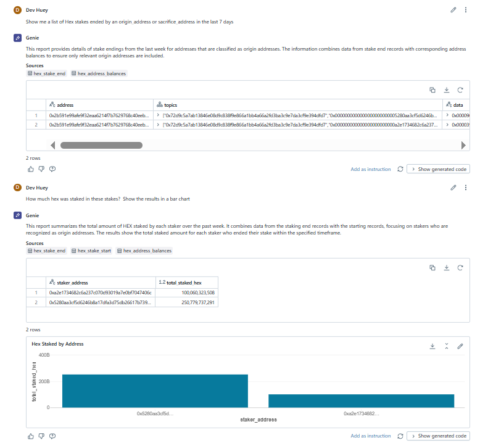This screenshot has width=488, height=448.
Task: Click the first Dev Huey avatar
Action: [17, 10]
